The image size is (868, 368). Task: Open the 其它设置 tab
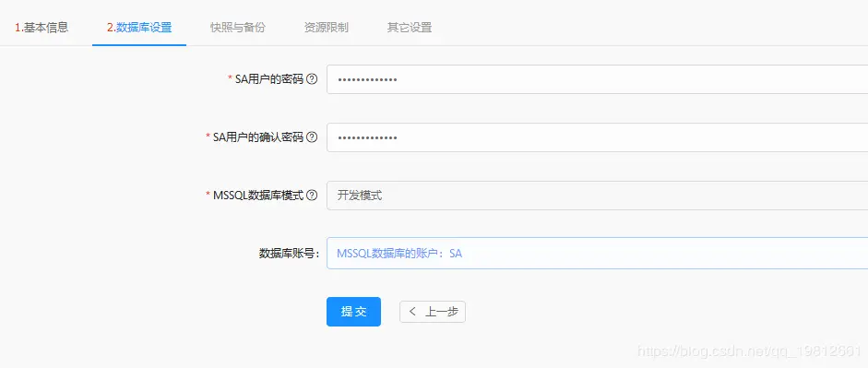click(x=409, y=27)
